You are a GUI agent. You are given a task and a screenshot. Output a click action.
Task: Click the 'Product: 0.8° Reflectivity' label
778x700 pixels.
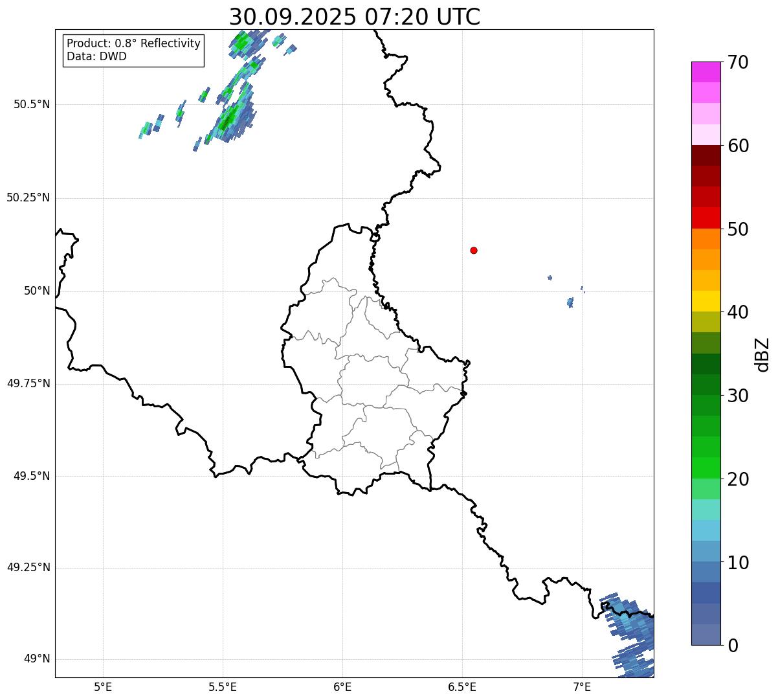click(134, 43)
